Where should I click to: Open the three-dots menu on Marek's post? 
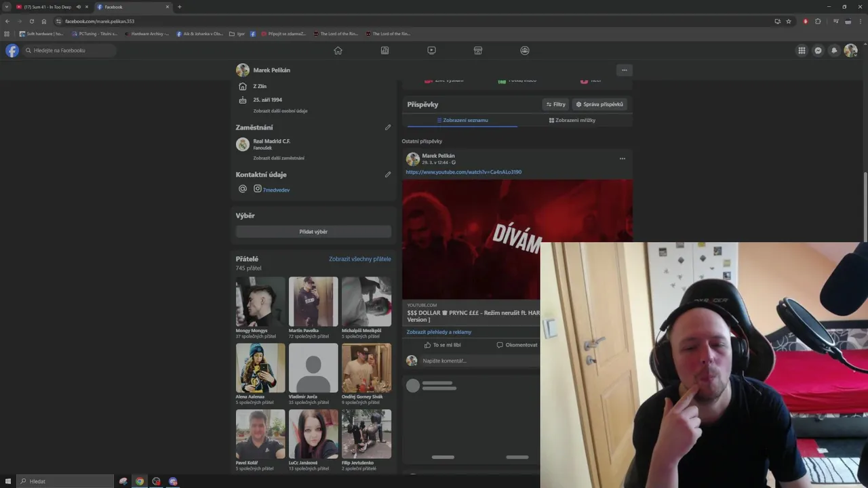click(x=623, y=159)
